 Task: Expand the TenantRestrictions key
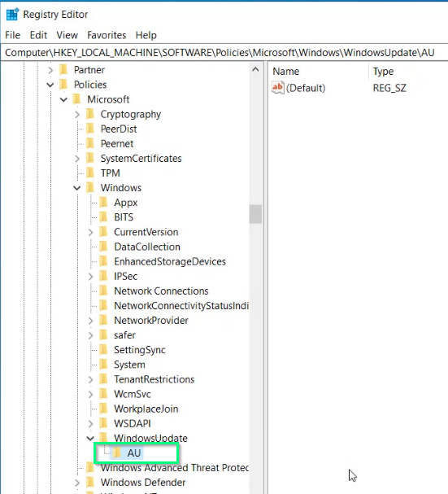[91, 379]
